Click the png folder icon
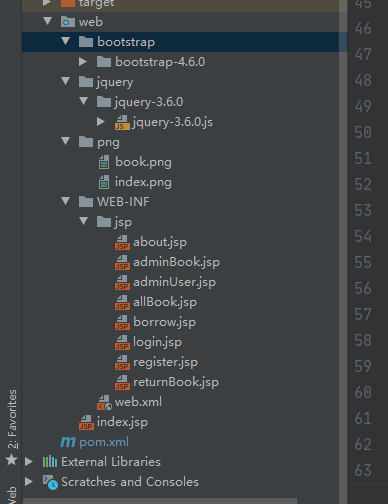 (86, 142)
